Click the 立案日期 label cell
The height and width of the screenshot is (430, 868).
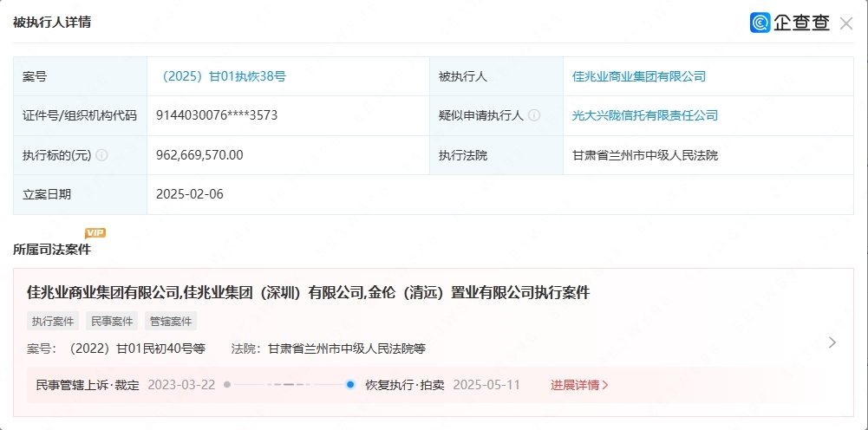tap(81, 194)
